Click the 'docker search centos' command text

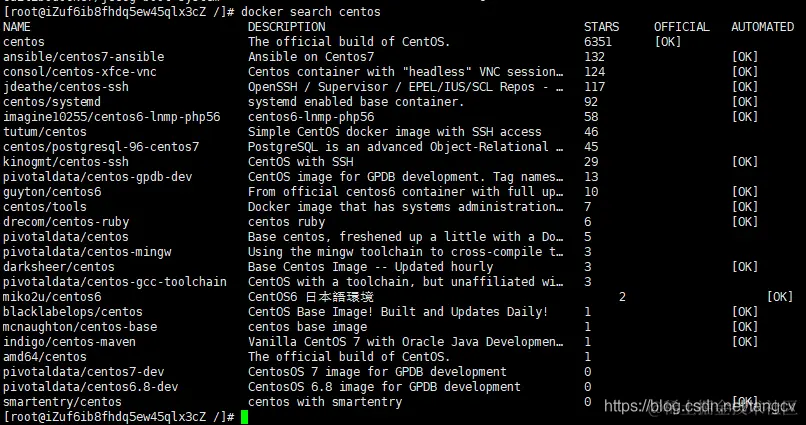click(310, 12)
